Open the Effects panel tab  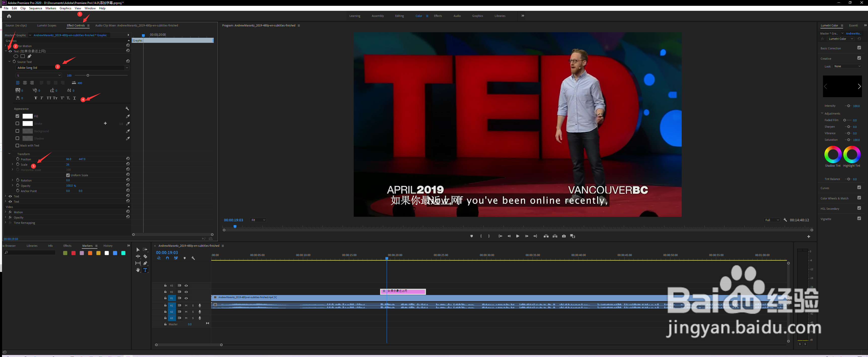67,246
